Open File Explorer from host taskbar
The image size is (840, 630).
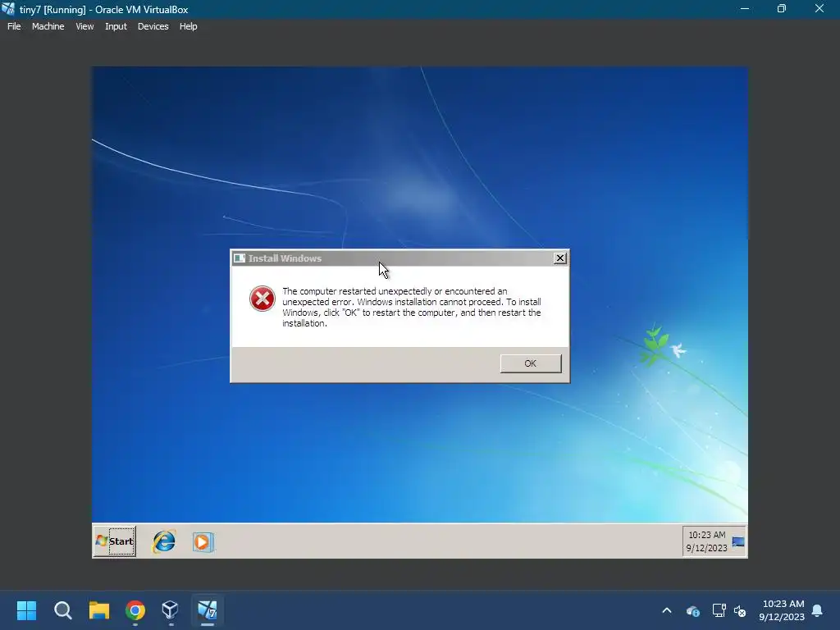[99, 610]
